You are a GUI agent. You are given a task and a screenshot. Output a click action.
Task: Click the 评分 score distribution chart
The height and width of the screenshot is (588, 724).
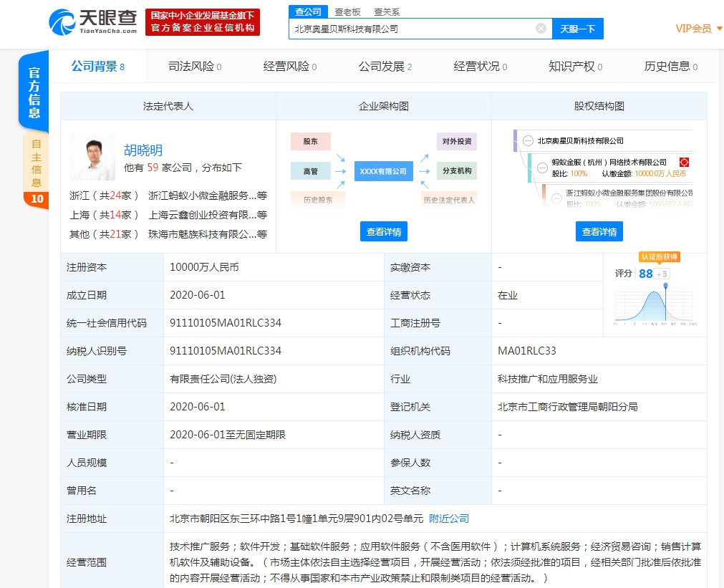pyautogui.click(x=654, y=304)
